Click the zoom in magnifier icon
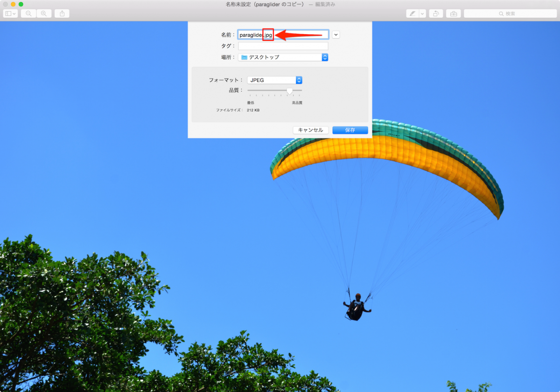The image size is (560, 392). tap(44, 14)
